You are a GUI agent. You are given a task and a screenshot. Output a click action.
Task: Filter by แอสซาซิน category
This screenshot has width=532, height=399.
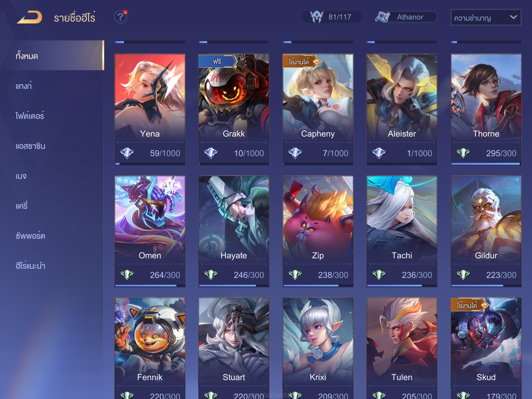pyautogui.click(x=30, y=146)
